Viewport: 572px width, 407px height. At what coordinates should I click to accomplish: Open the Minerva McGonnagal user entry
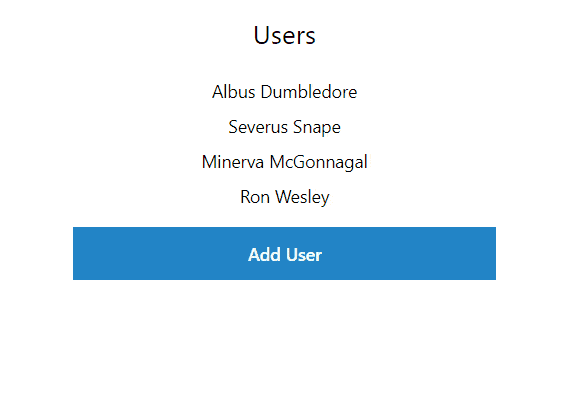285,162
